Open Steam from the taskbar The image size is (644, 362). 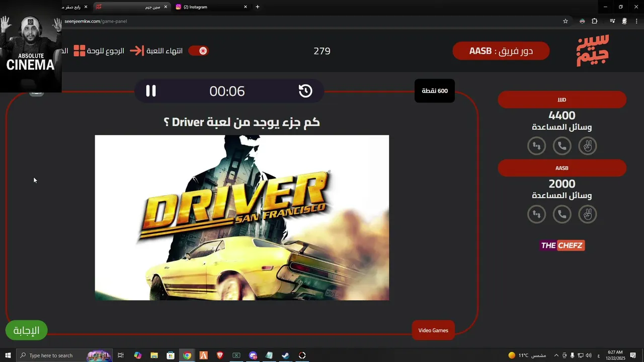(285, 355)
